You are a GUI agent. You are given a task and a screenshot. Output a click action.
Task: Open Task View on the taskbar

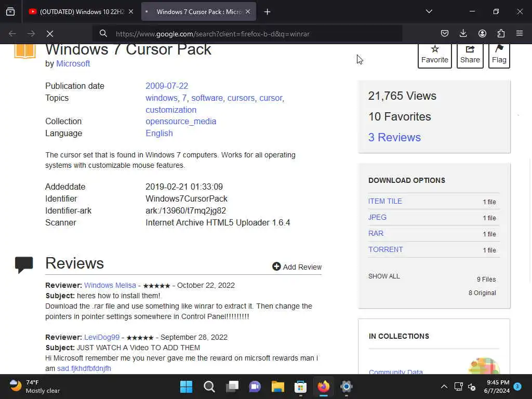coord(232,387)
